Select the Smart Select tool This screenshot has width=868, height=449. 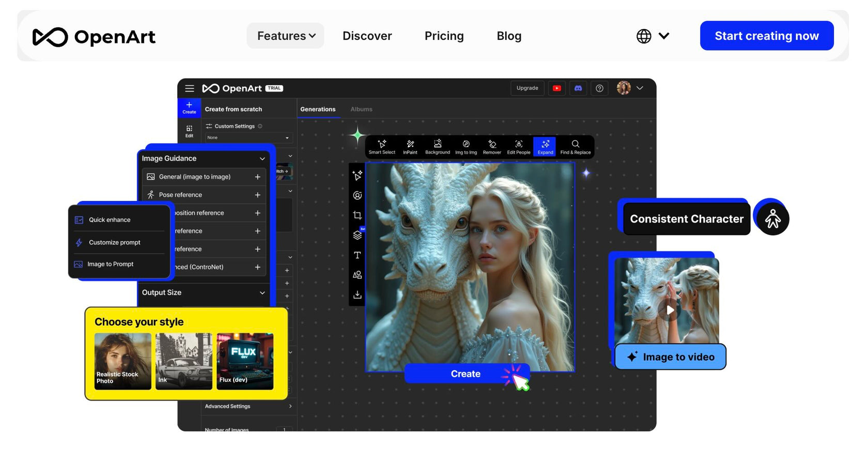pos(382,147)
